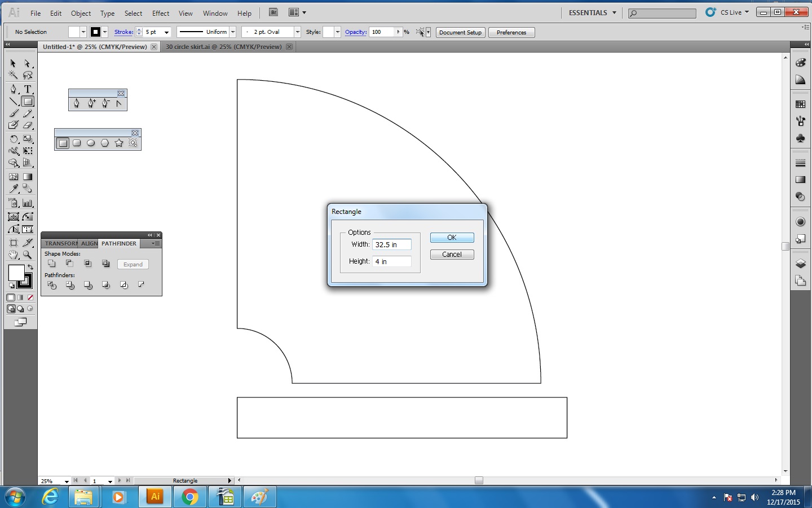This screenshot has height=508, width=812.
Task: Select the Zoom magnifier tool
Action: click(27, 255)
